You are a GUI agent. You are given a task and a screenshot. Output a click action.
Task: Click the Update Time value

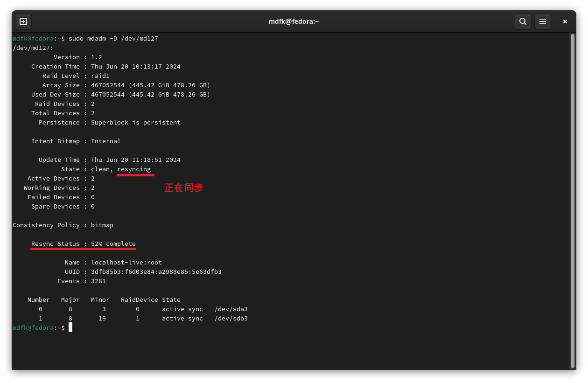click(x=136, y=160)
